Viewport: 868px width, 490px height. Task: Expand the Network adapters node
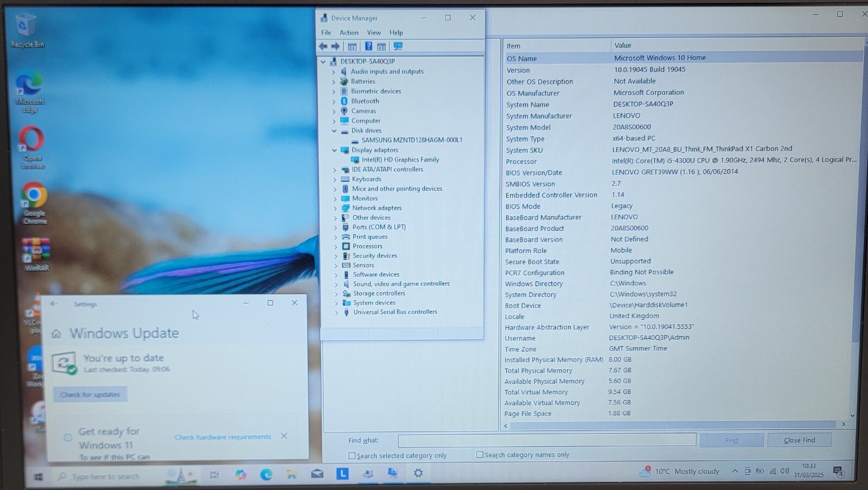click(335, 208)
